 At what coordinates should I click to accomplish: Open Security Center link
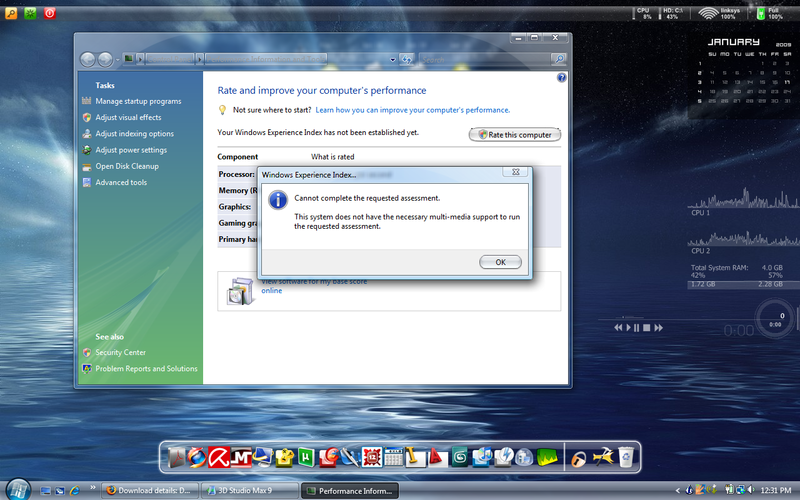pos(120,353)
